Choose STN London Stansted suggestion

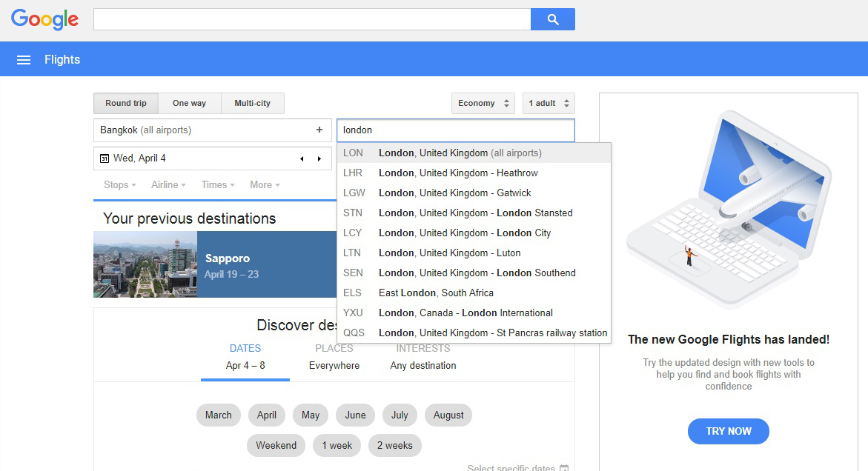click(474, 213)
